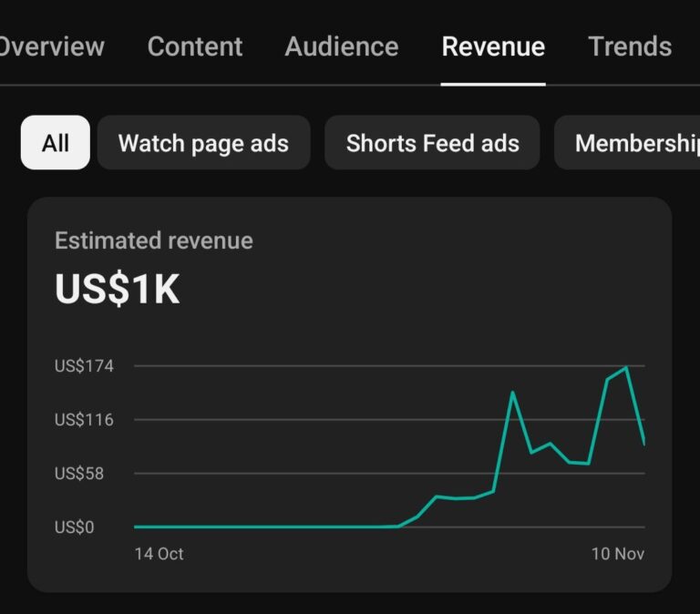Click the US$116 axis label
Screen dimensions: 700x614
pos(84,420)
